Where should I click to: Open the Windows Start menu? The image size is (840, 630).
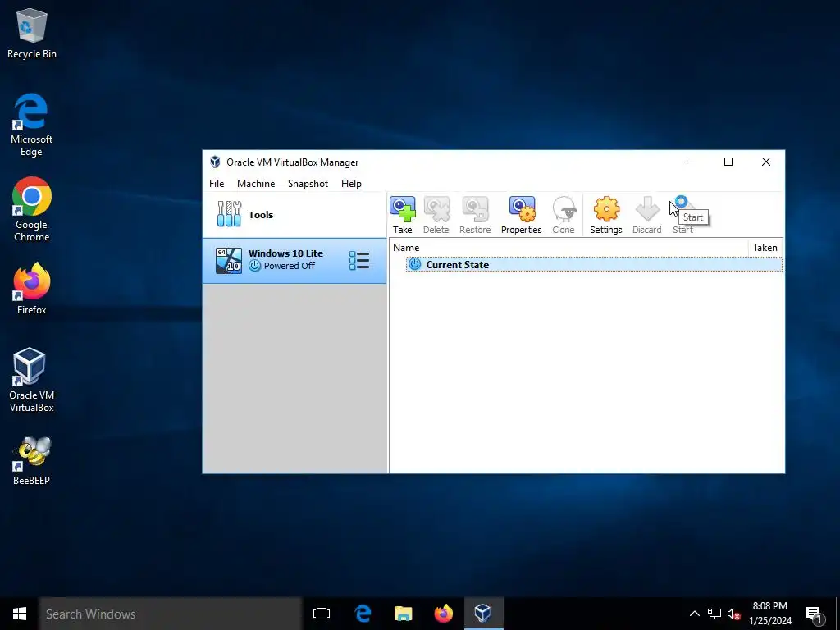20,614
